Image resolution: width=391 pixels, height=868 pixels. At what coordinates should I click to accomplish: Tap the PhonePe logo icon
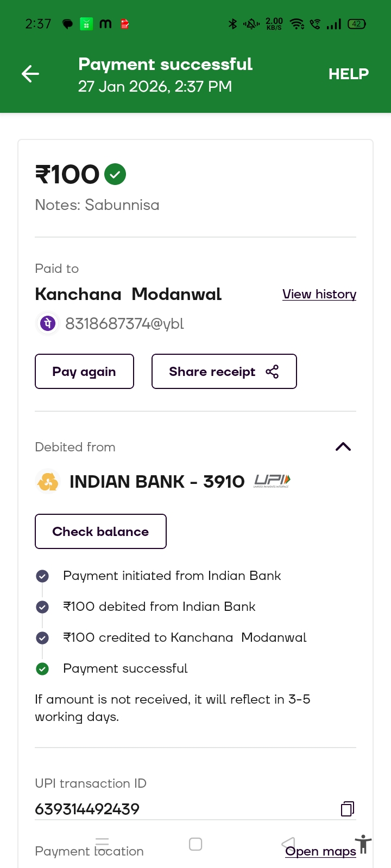pyautogui.click(x=48, y=323)
